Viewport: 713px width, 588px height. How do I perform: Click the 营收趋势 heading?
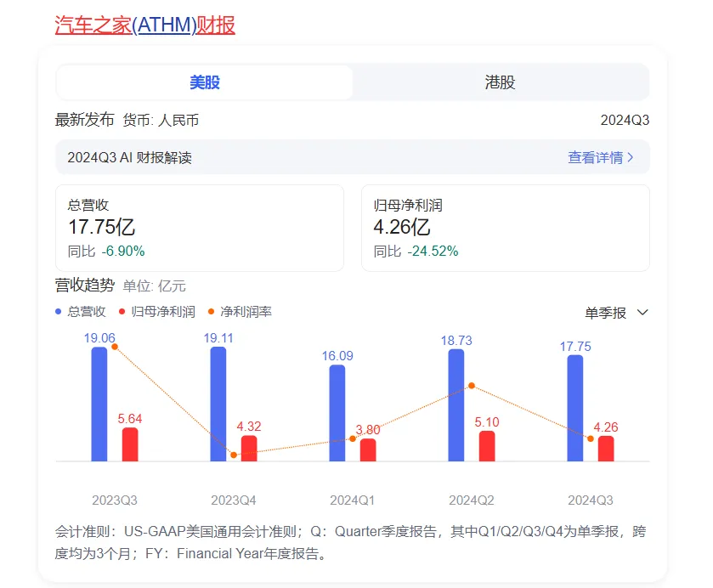(85, 286)
